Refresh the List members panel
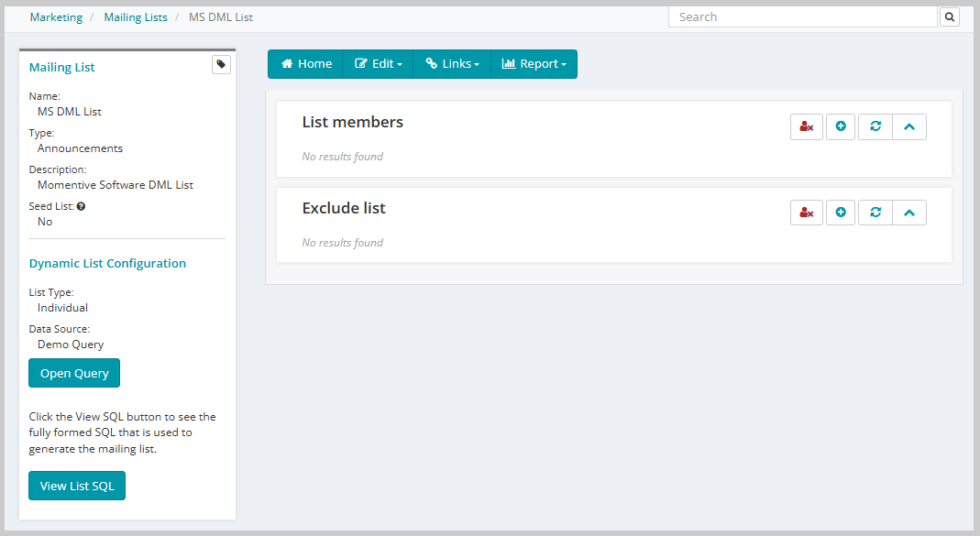The image size is (980, 536). point(875,126)
